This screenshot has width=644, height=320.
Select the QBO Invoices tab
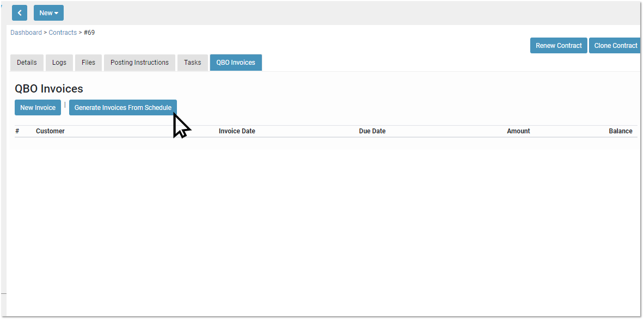pos(236,63)
